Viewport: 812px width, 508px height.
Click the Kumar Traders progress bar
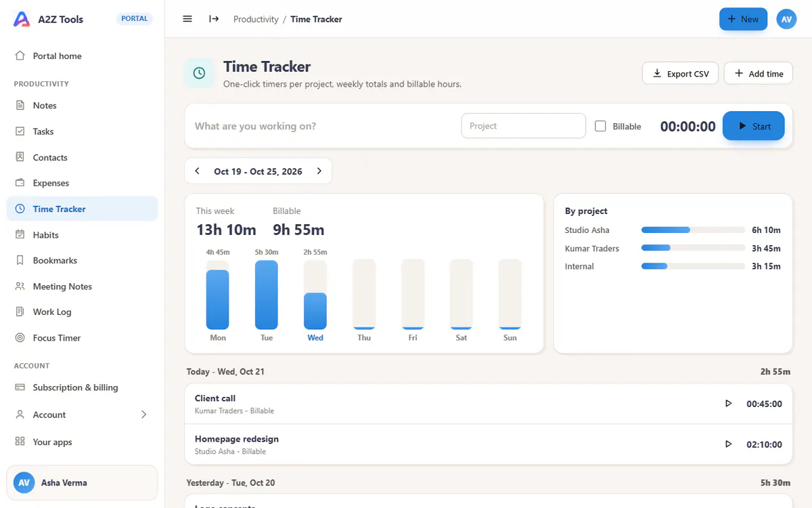[693, 248]
